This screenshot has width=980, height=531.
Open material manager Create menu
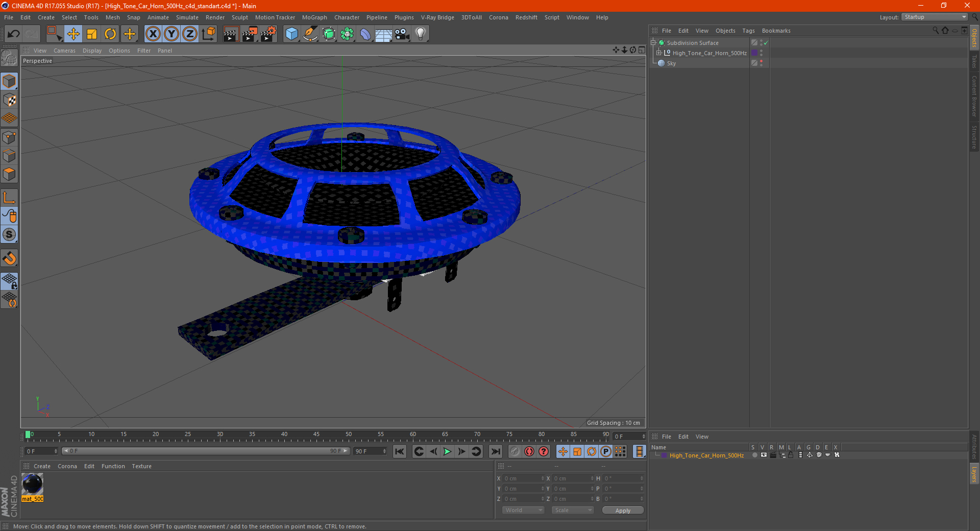point(42,466)
